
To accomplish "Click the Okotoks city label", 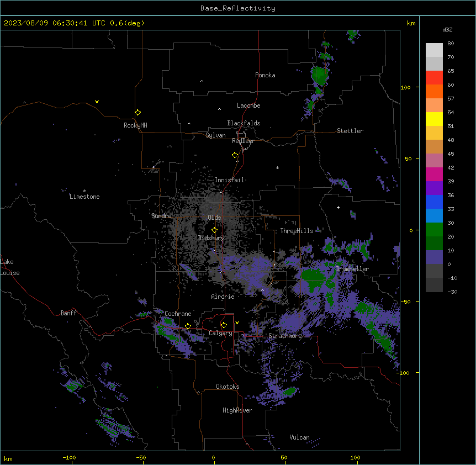I will pos(228,387).
